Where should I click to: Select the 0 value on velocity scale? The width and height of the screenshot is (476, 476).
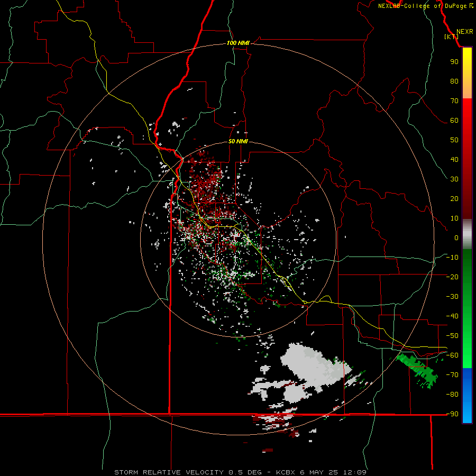pyautogui.click(x=456, y=238)
